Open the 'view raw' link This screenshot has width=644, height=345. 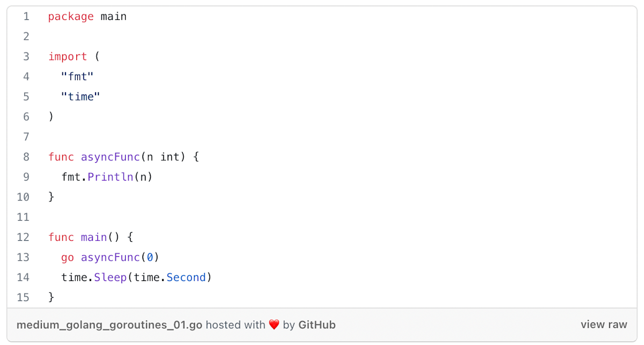pyautogui.click(x=604, y=325)
